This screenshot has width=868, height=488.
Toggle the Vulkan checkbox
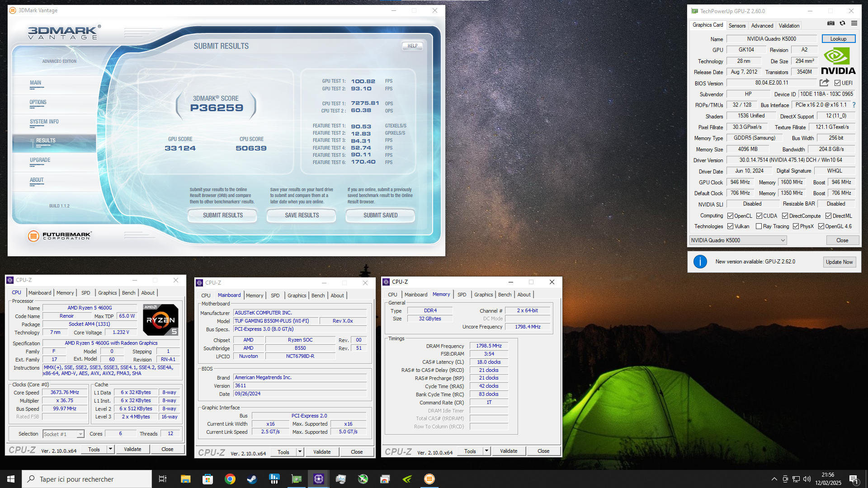730,226
